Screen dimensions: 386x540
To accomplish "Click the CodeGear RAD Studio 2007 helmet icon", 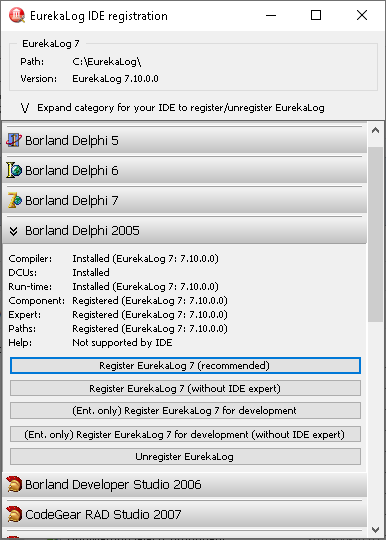I will (x=14, y=514).
